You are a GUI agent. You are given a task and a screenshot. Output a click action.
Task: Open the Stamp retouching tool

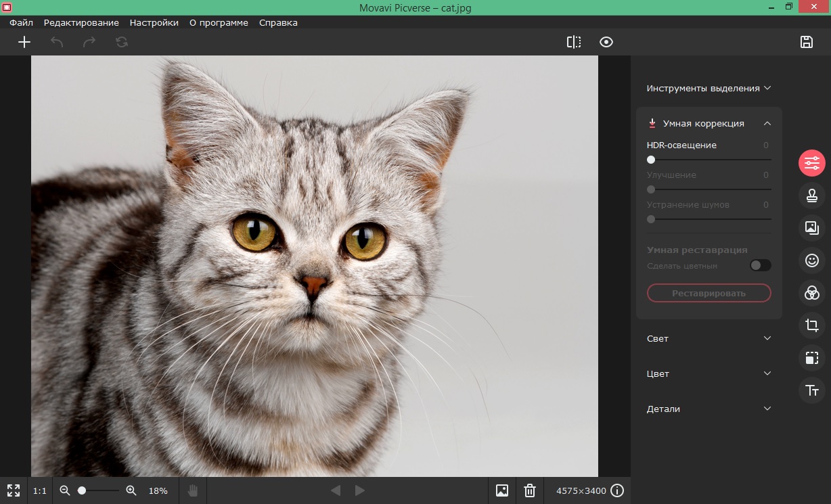(811, 196)
